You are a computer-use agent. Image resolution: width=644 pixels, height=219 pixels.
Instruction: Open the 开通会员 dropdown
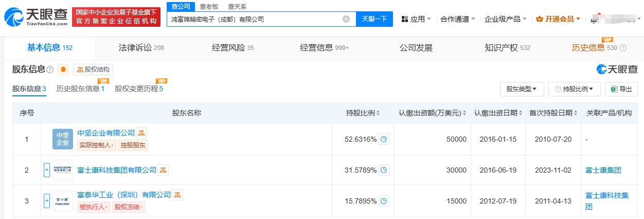pos(558,19)
